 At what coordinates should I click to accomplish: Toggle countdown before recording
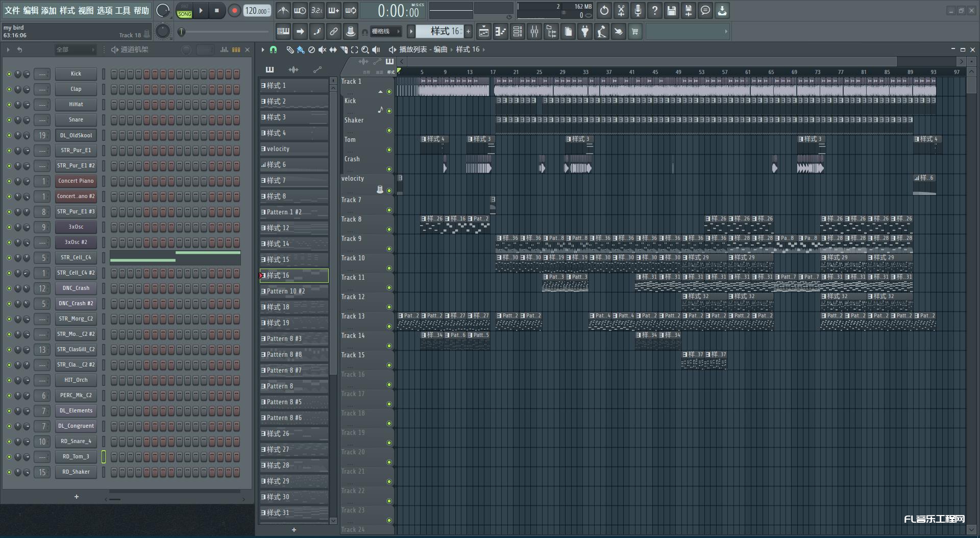[x=316, y=10]
